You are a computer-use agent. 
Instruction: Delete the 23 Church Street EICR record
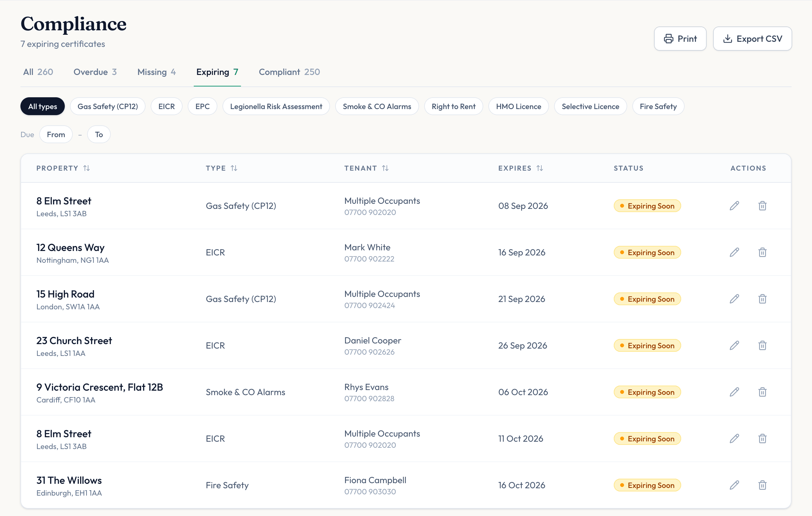coord(762,345)
